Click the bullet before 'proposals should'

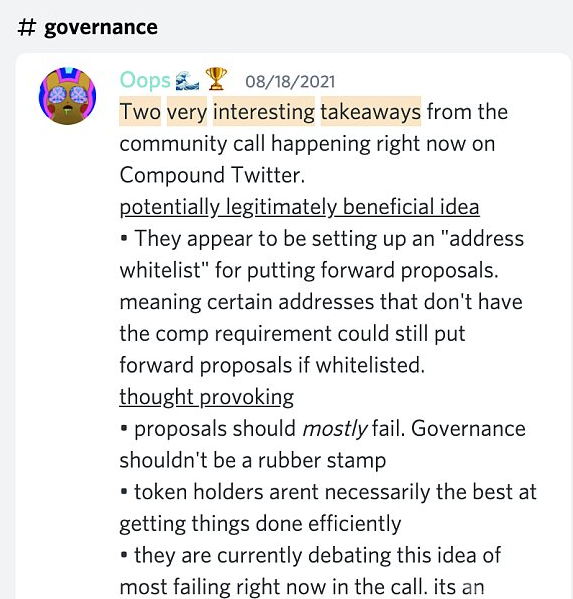(x=124, y=428)
